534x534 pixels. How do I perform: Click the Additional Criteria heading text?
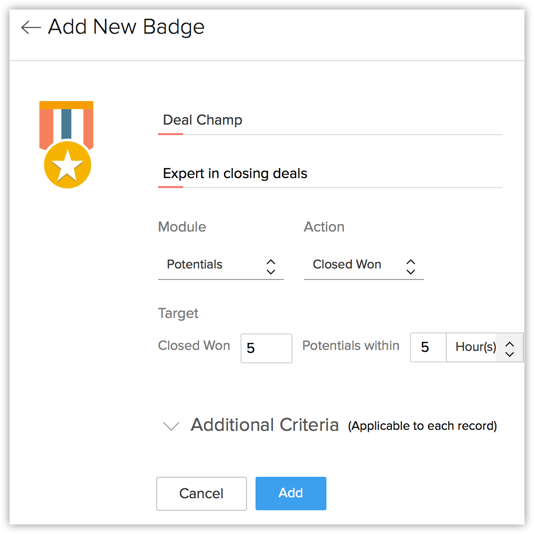pos(265,425)
